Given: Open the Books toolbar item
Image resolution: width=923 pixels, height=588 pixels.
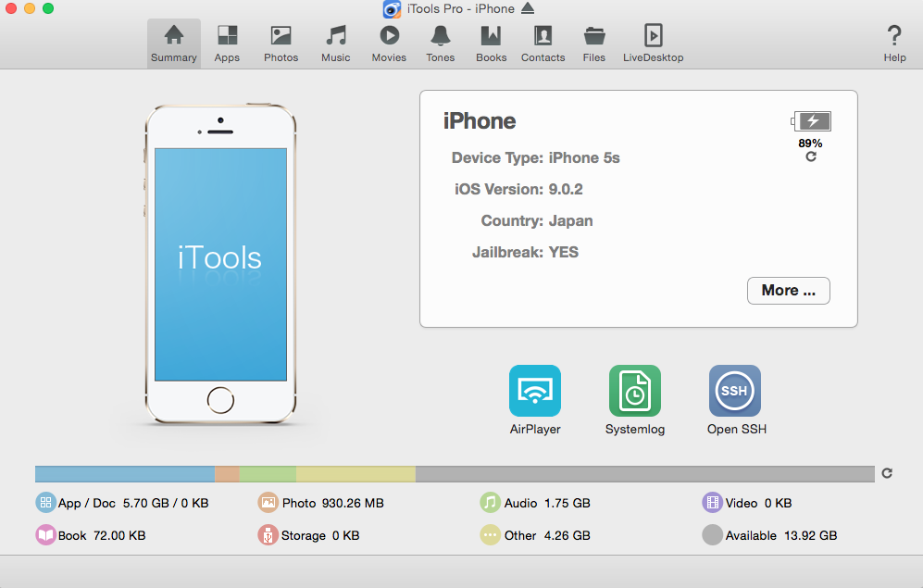Looking at the screenshot, I should [x=491, y=44].
